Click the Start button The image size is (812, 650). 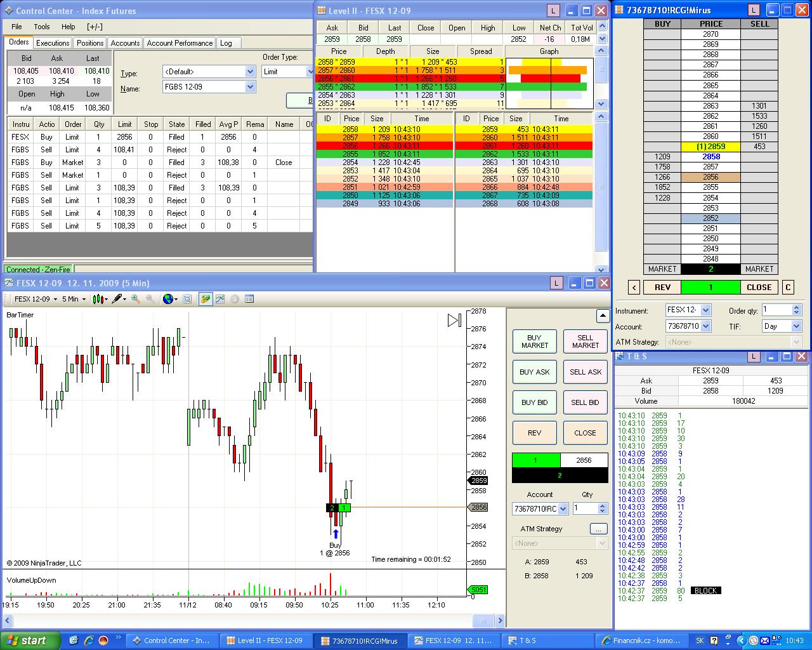[30, 640]
